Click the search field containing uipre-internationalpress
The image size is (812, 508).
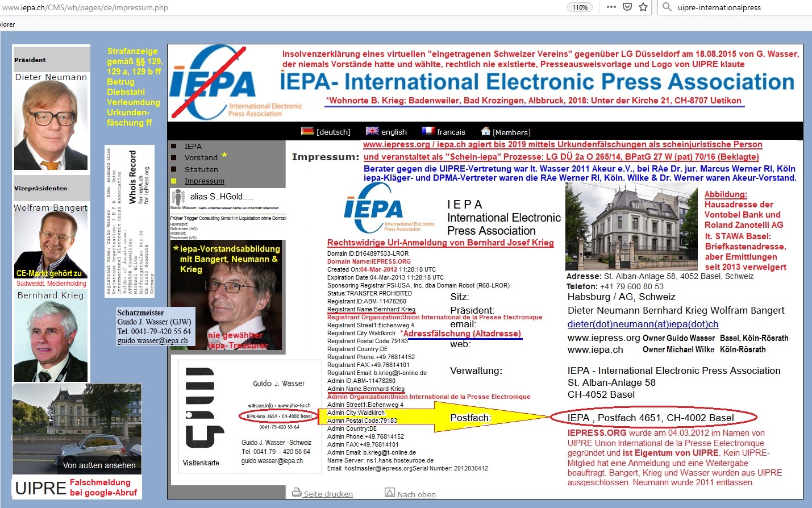(739, 7)
